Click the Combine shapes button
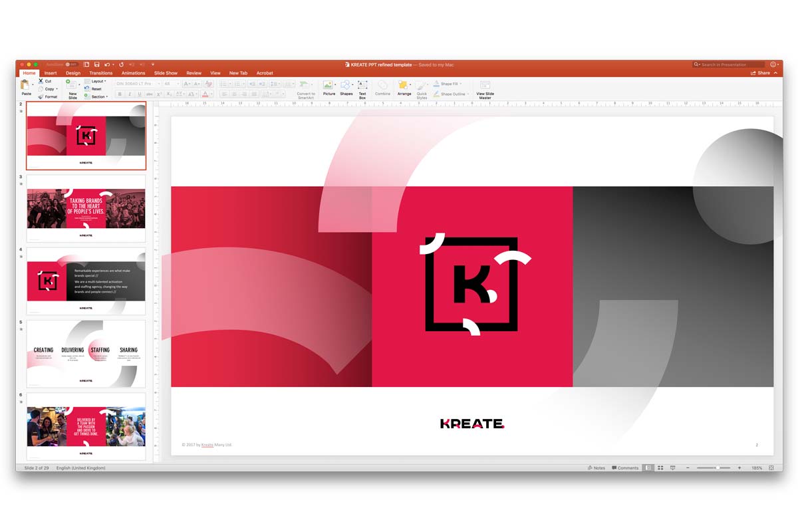798x532 pixels. 382,87
